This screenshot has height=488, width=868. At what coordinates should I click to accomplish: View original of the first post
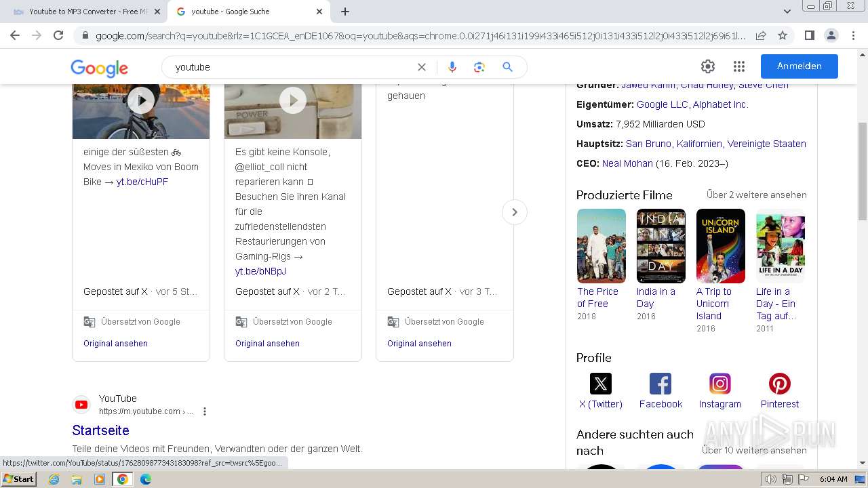tap(115, 344)
